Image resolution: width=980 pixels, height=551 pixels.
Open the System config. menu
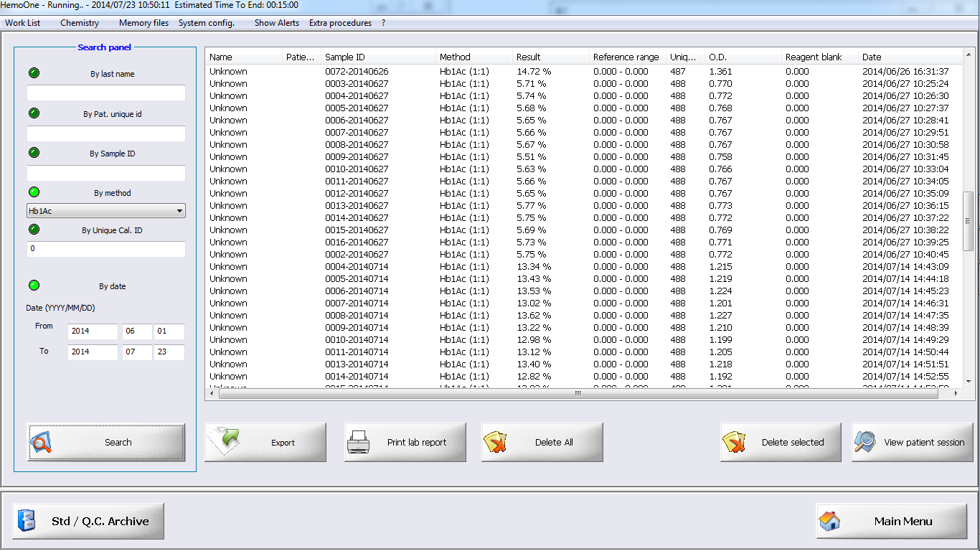pyautogui.click(x=207, y=23)
